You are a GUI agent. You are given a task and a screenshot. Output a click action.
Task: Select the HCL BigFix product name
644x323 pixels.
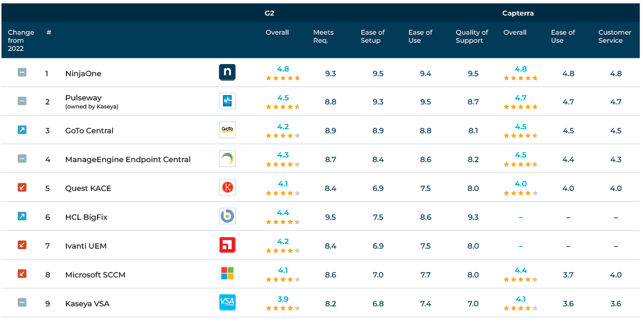[86, 217]
